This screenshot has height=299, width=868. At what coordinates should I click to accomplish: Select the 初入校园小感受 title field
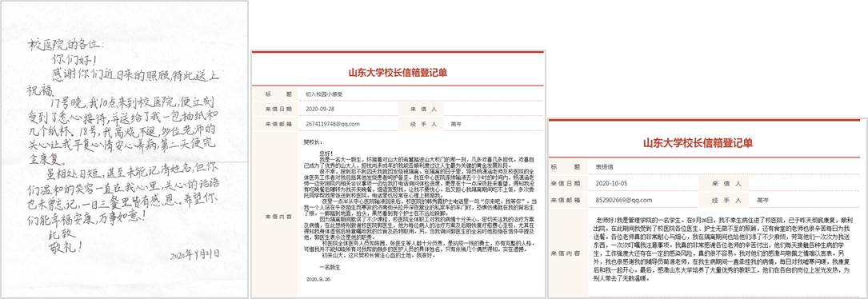point(422,94)
